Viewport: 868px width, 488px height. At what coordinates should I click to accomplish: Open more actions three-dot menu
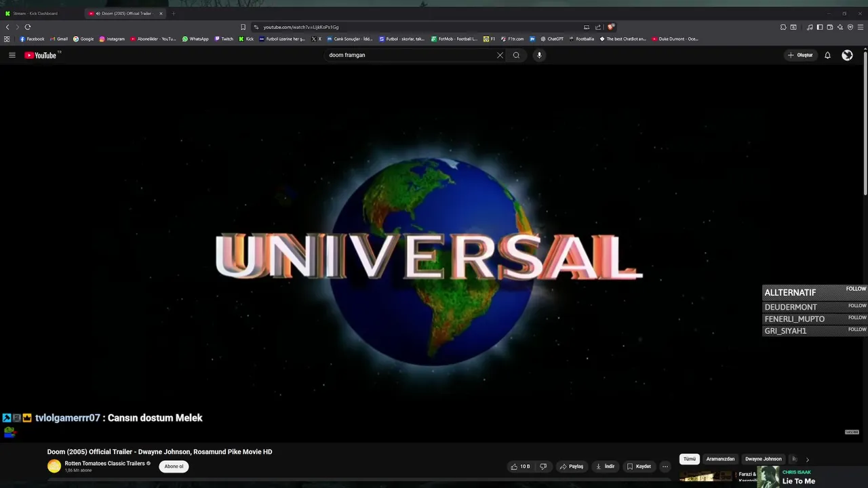click(665, 466)
